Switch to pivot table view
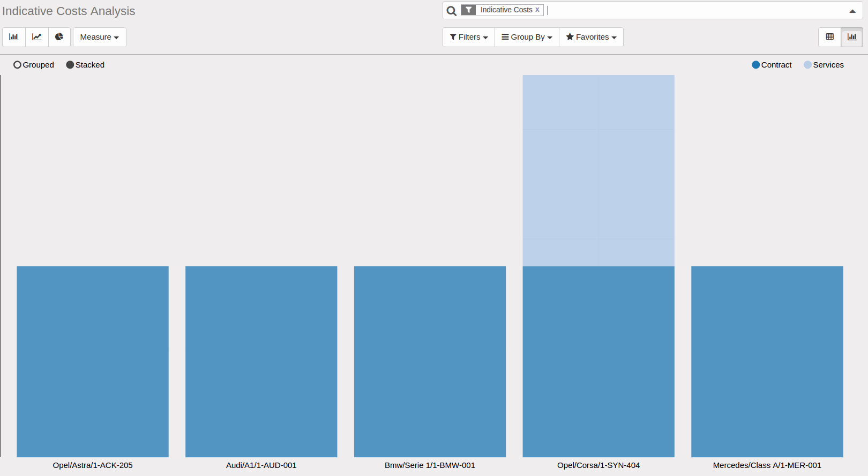868x476 pixels. (x=830, y=37)
